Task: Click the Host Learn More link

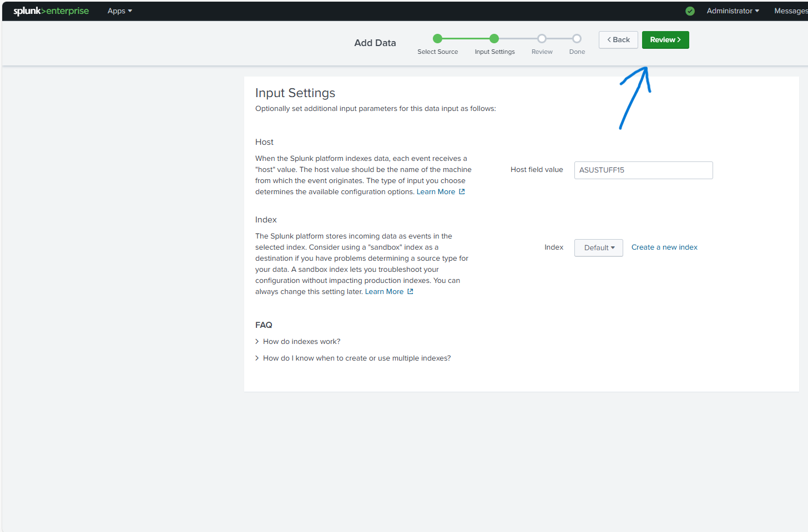Action: tap(436, 191)
